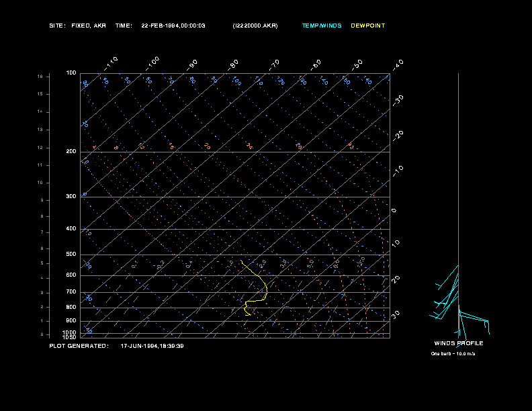The image size is (532, 411).
Task: Click the 200 pressure level label
Action: point(71,151)
